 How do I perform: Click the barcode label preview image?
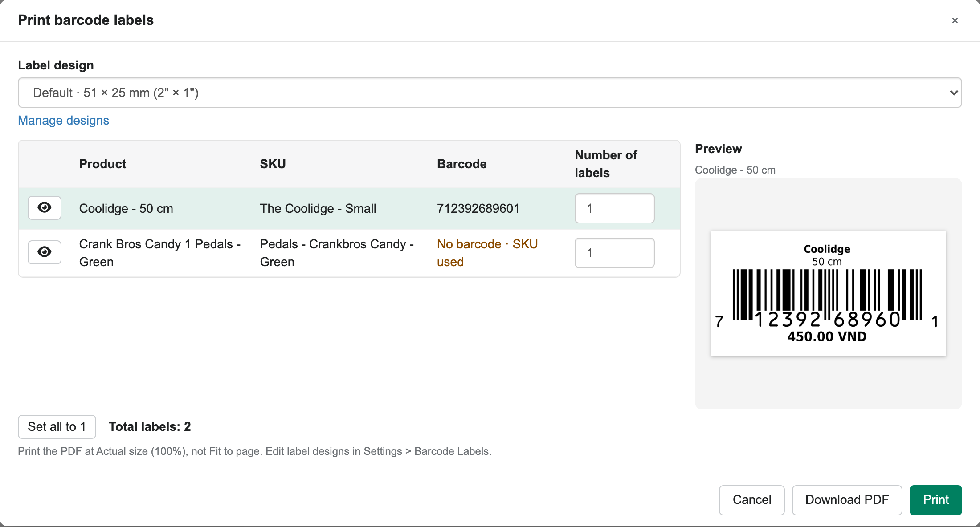pos(828,293)
